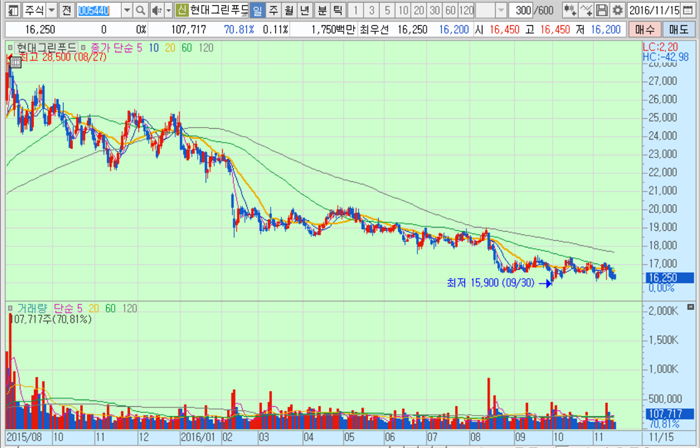700x448 pixels.
Task: Open the empty interval dropdown after 120
Action: (500, 10)
